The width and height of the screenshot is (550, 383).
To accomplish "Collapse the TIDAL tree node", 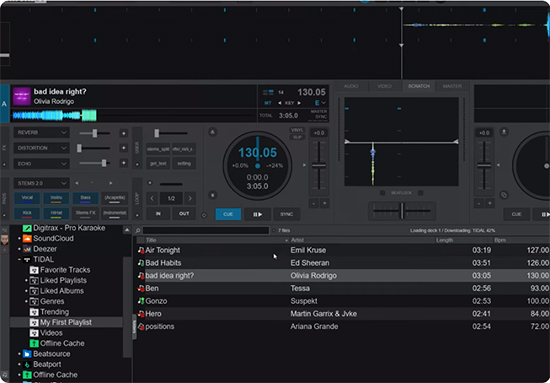I will click(19, 260).
